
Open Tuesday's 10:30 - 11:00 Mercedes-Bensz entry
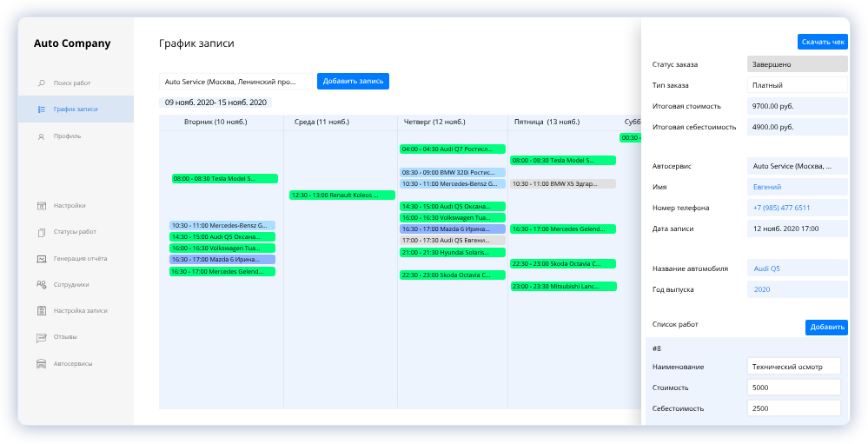[x=222, y=226]
